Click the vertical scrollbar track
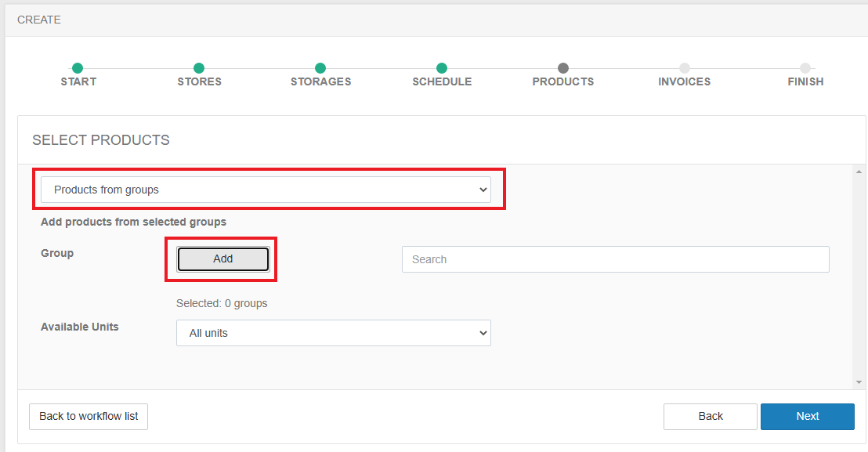 pos(859,274)
